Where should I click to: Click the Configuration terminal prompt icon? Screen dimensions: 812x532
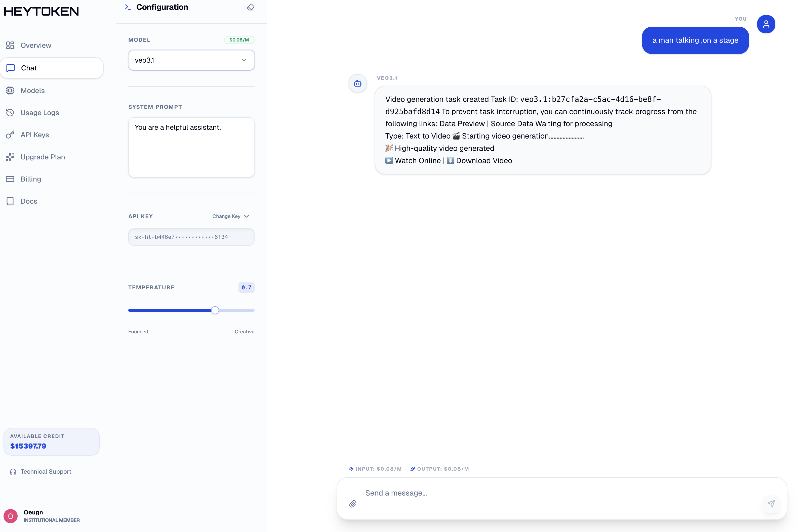[x=128, y=7]
